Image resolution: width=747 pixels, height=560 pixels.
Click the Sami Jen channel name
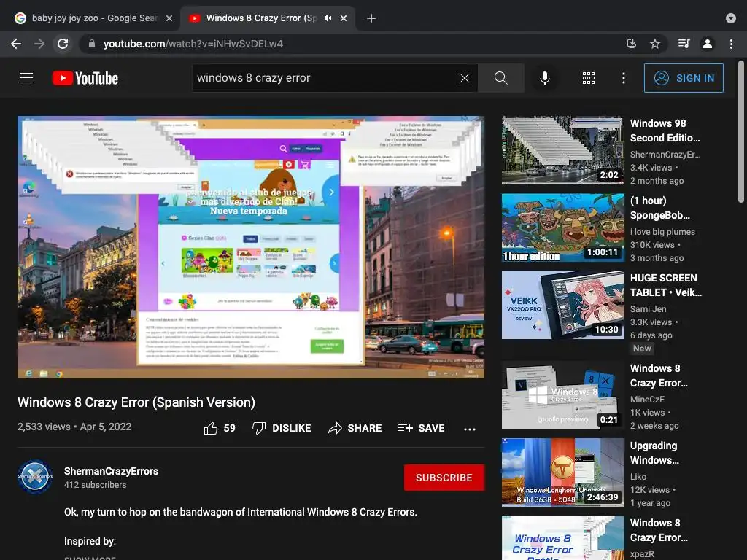(648, 309)
